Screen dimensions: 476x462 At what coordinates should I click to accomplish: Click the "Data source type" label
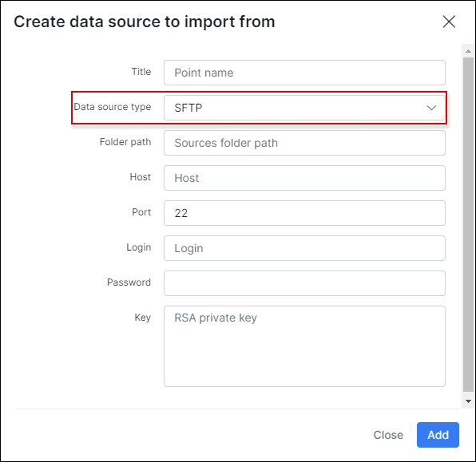click(113, 107)
